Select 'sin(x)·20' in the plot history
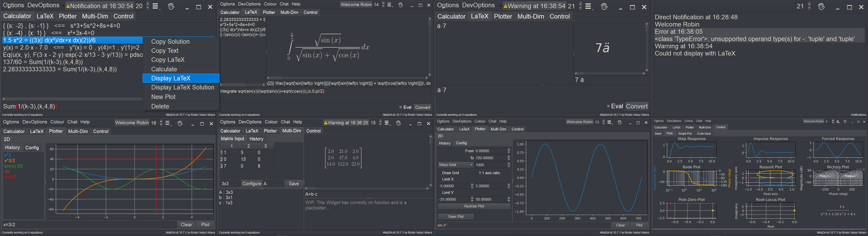 (14, 166)
